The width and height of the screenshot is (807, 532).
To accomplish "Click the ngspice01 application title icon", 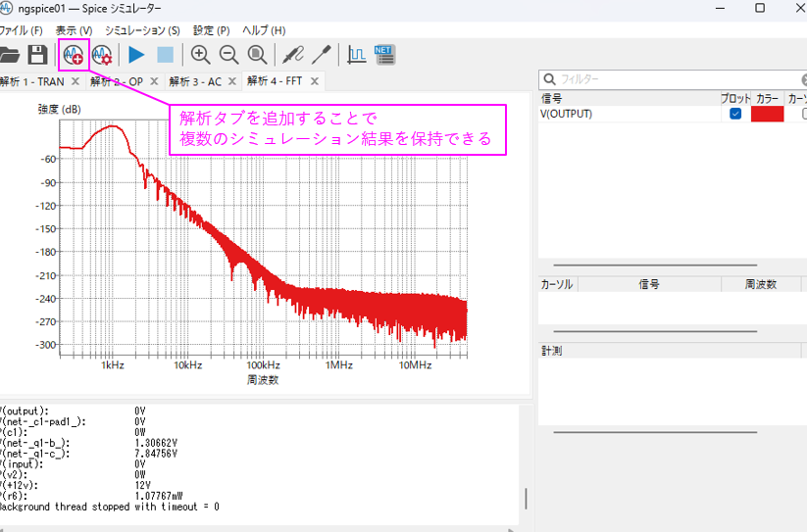I will [x=6, y=8].
